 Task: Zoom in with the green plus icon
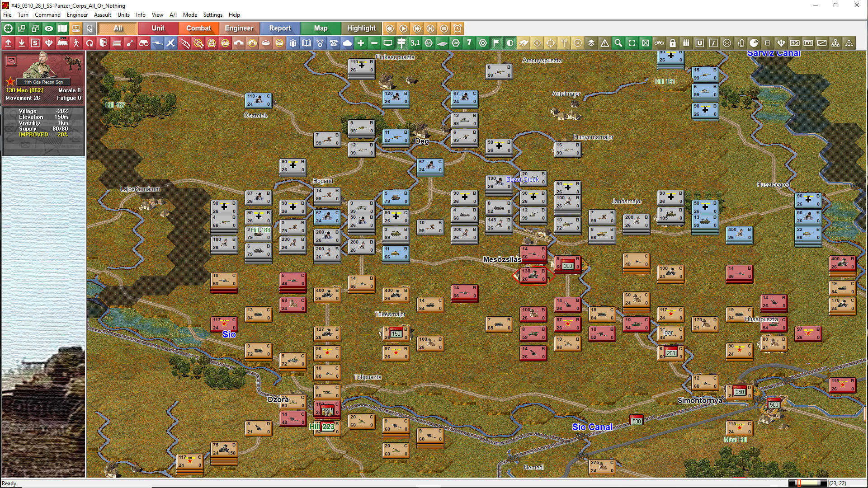point(361,43)
